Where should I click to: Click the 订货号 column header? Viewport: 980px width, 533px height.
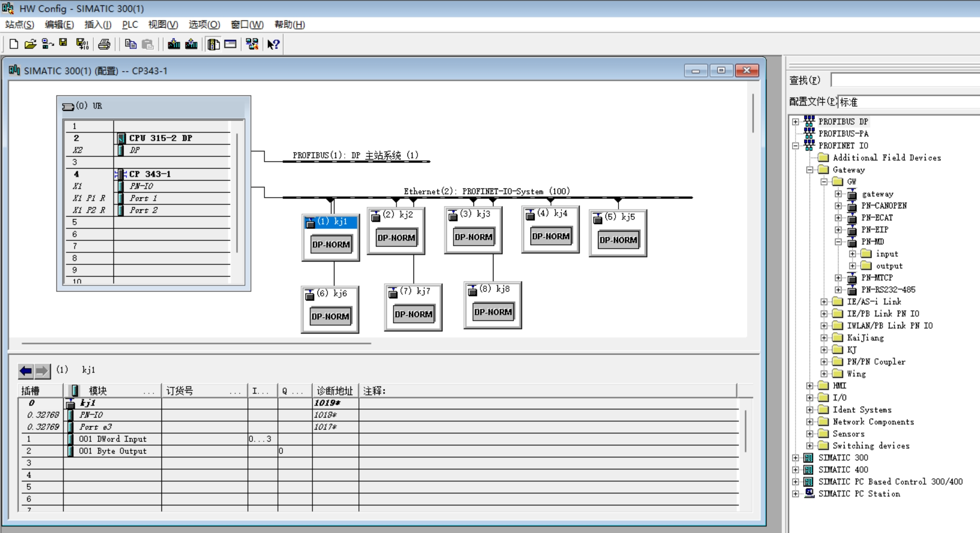pyautogui.click(x=204, y=391)
